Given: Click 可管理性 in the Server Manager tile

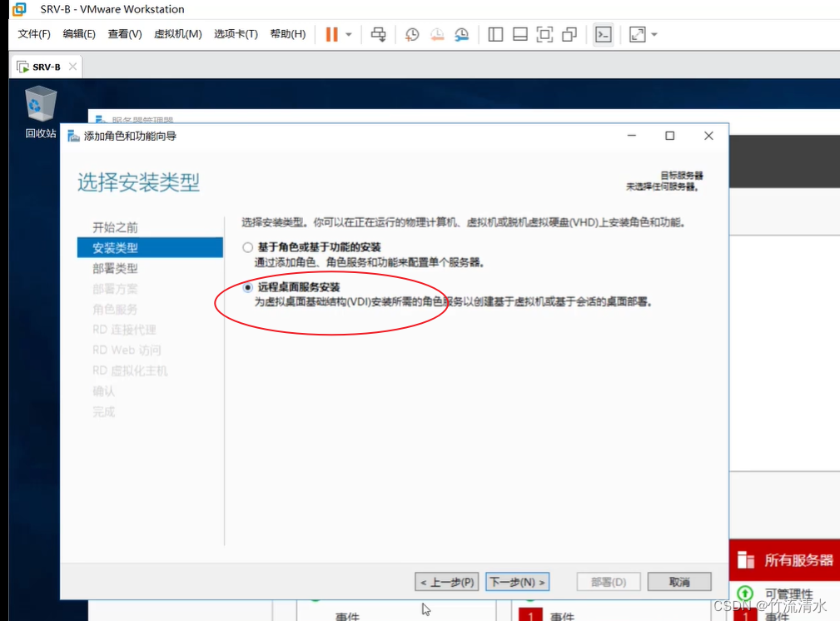Looking at the screenshot, I should (788, 594).
